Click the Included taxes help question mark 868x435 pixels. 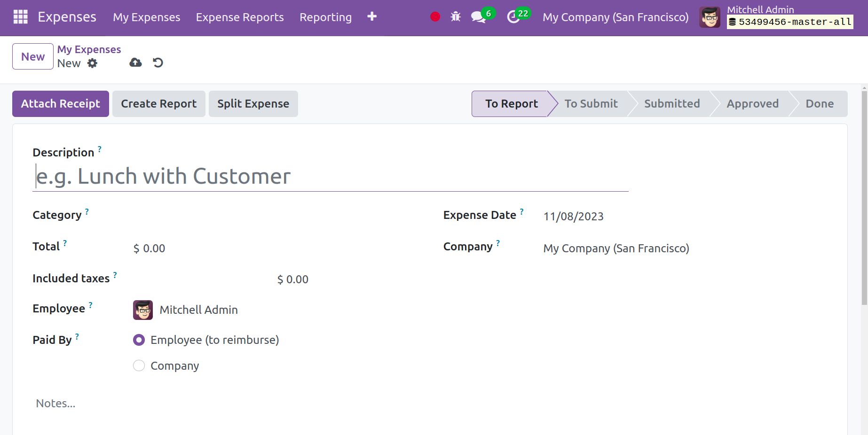click(115, 275)
